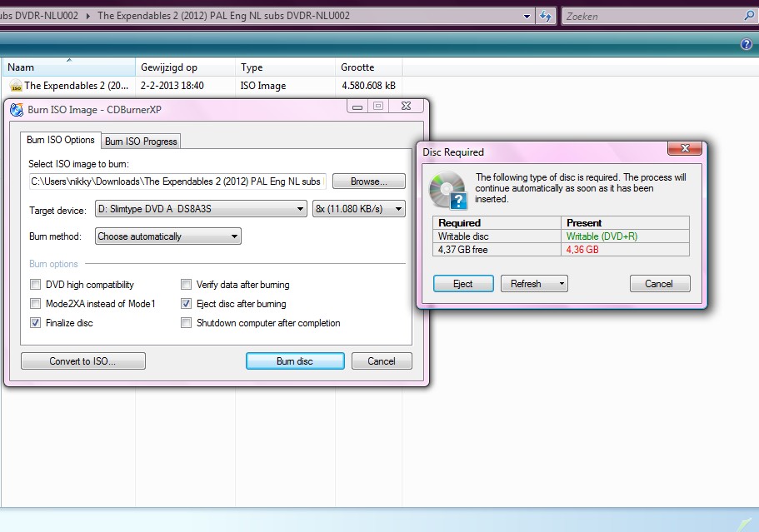Select the 4.580.608 kB size cell
The width and height of the screenshot is (759, 532).
[x=368, y=86]
